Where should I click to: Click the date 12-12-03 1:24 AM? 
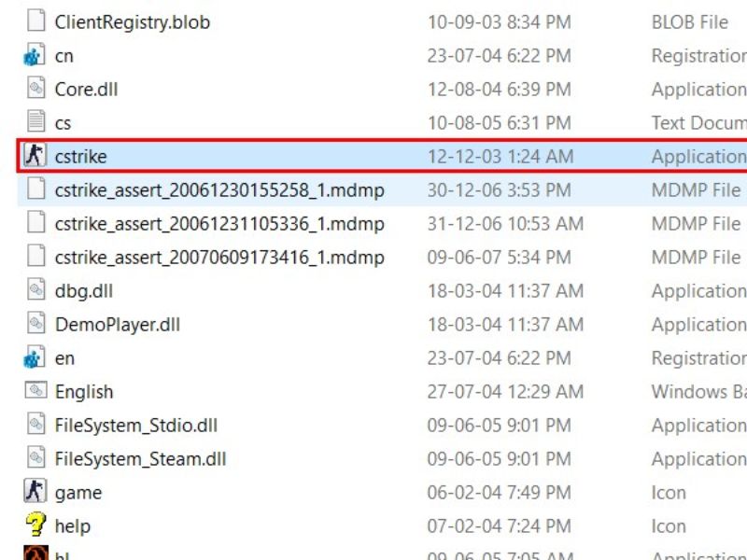tap(500, 157)
